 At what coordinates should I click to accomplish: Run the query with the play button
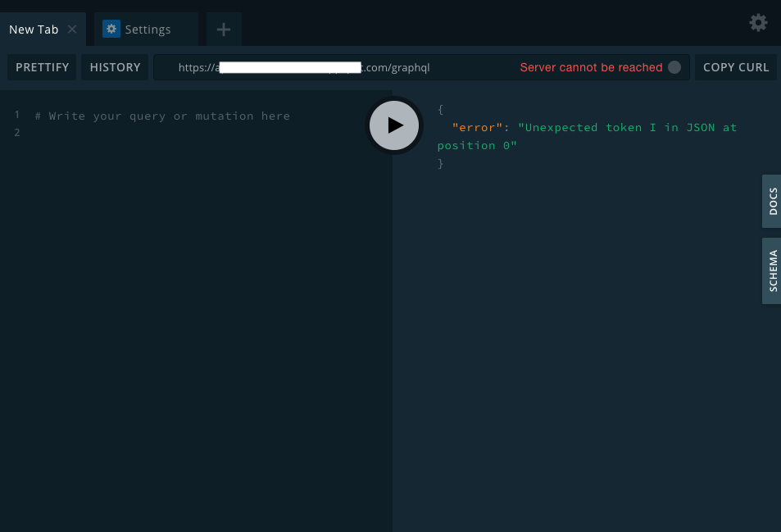(394, 125)
